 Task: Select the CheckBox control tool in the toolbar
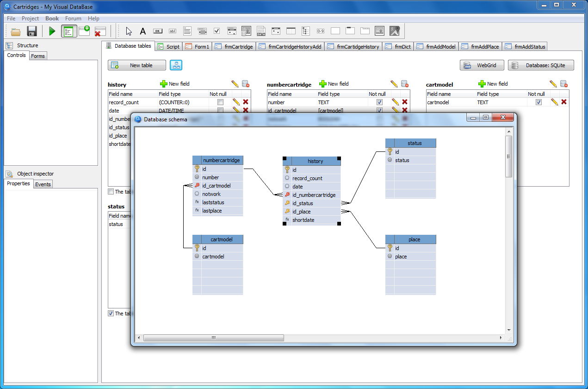tap(217, 31)
